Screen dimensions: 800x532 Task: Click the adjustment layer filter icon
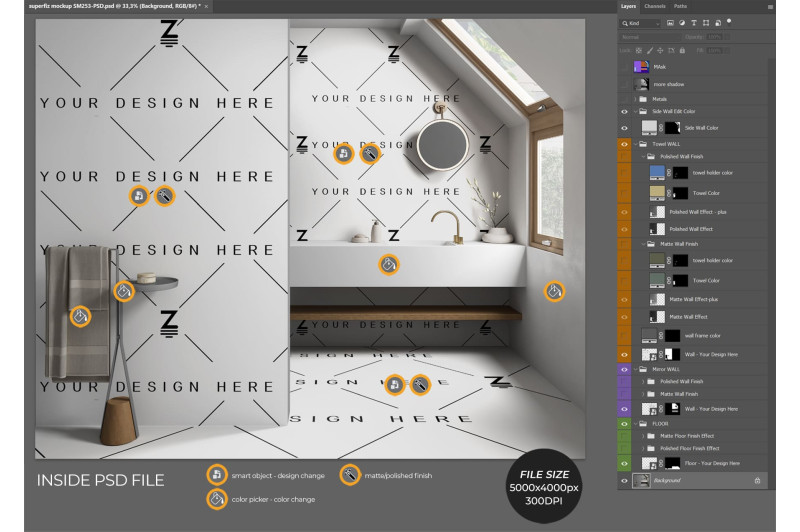pos(682,22)
